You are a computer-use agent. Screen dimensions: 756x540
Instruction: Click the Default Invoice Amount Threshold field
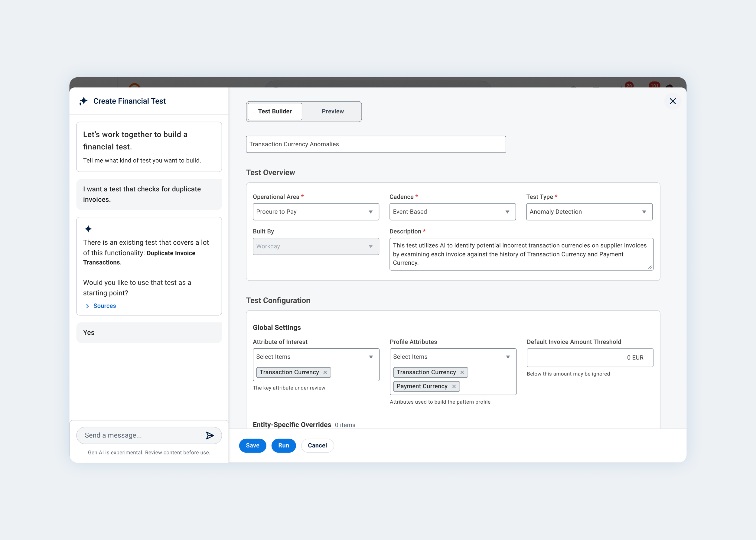590,358
